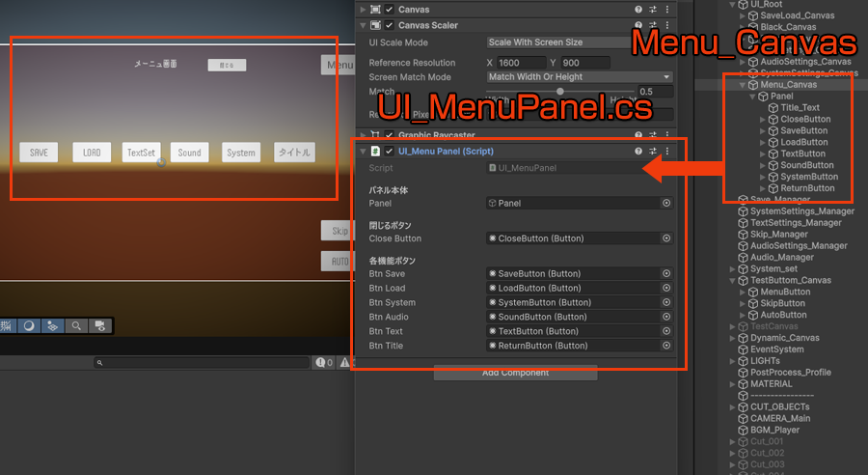This screenshot has width=868, height=475.
Task: Toggle the UI_Menu Panel (Script) enabled checkbox
Action: [x=390, y=152]
